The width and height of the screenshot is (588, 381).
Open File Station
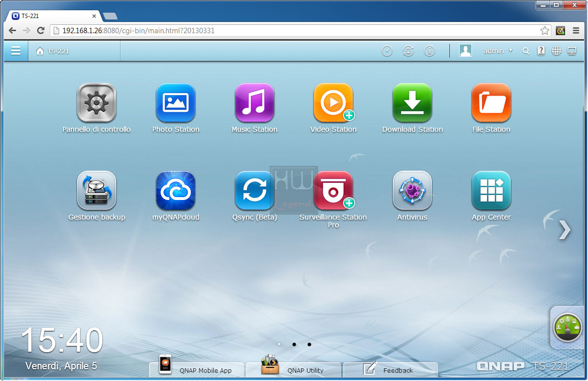[491, 103]
